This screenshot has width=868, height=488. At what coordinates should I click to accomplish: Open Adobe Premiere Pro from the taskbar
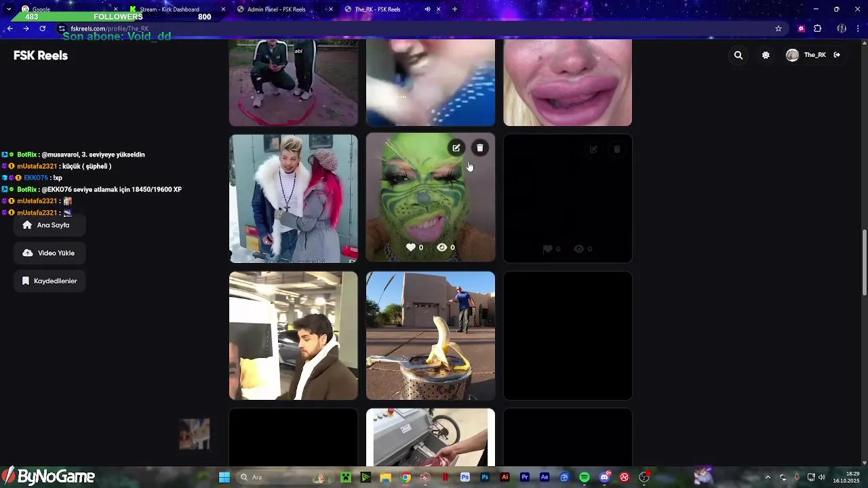[525, 477]
